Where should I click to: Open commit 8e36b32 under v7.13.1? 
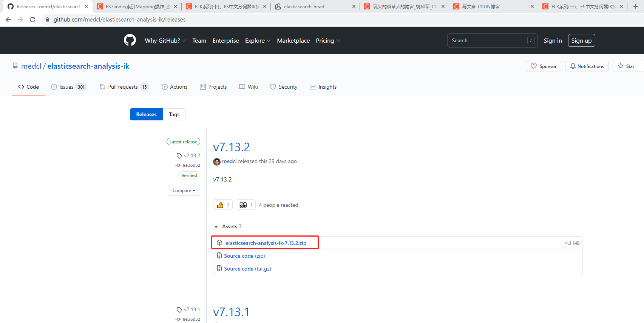coord(188,319)
